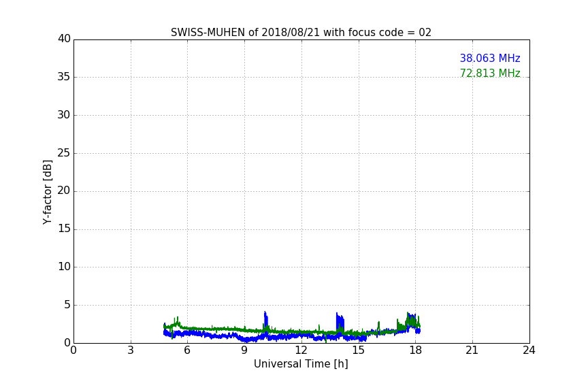
Task: Click the Universal Time [h] axis label
Action: (301, 364)
